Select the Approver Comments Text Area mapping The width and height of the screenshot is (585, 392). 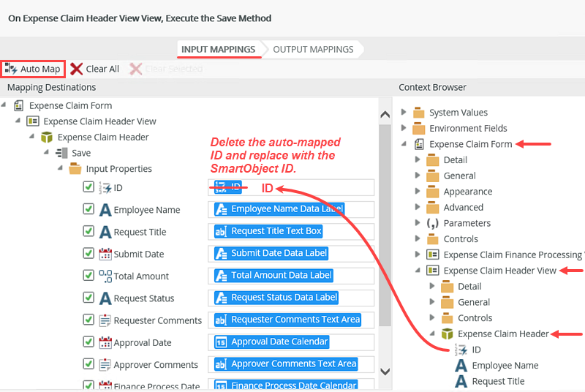[286, 363]
